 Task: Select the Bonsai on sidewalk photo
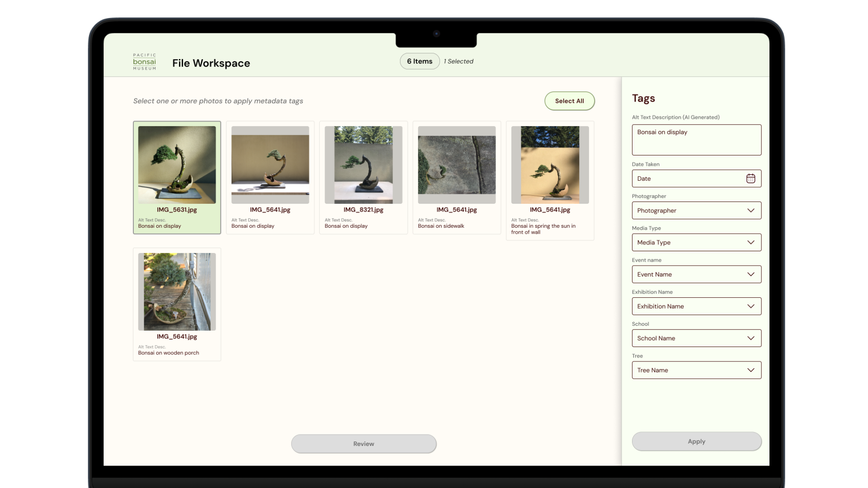pos(457,165)
